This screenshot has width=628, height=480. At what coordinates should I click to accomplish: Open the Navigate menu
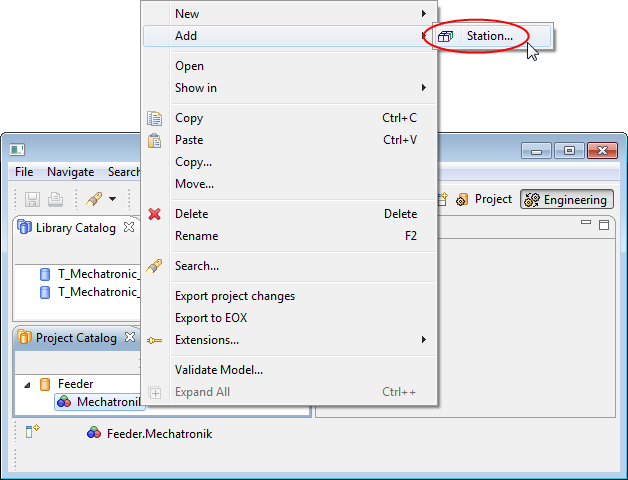click(70, 172)
